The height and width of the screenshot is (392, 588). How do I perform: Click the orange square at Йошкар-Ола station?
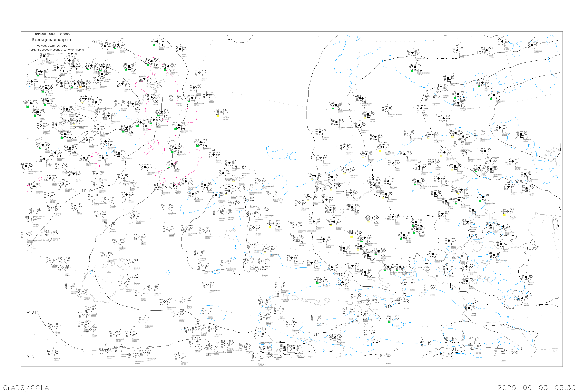click(x=81, y=87)
